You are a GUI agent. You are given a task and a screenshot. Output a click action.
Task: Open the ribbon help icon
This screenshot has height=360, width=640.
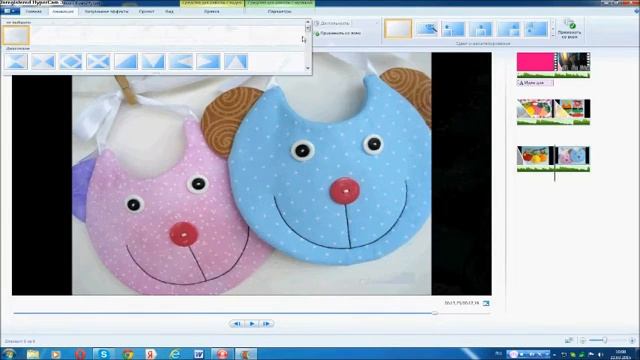tap(636, 11)
